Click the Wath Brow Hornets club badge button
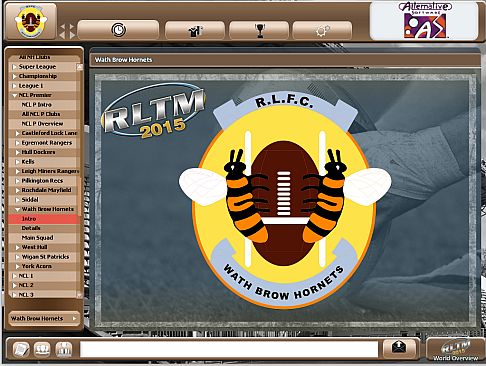Viewport: 486px width, 366px height. tap(31, 21)
